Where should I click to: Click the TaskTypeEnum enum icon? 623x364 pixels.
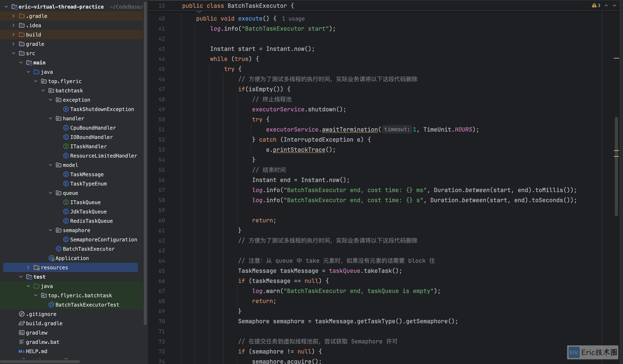[66, 184]
